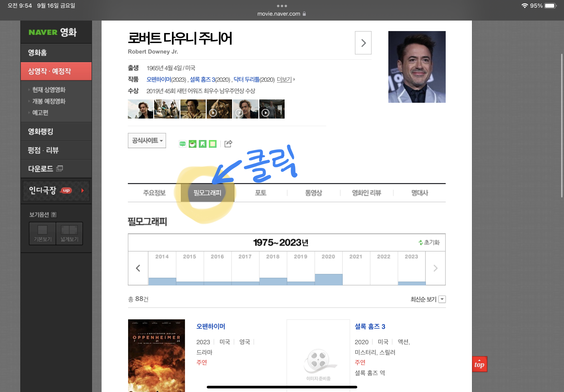Open 현재 상영영화 submenu
The width and height of the screenshot is (564, 392).
click(49, 90)
